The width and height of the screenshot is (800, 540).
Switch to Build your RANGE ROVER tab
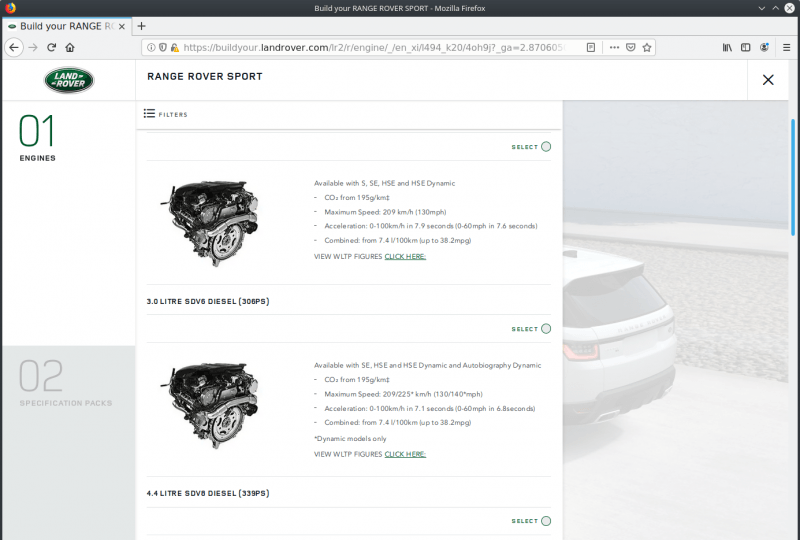66,27
